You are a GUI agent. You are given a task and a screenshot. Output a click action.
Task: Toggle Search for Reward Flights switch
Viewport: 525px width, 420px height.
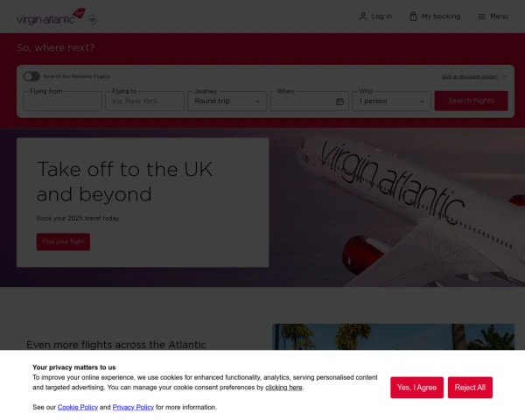point(31,76)
